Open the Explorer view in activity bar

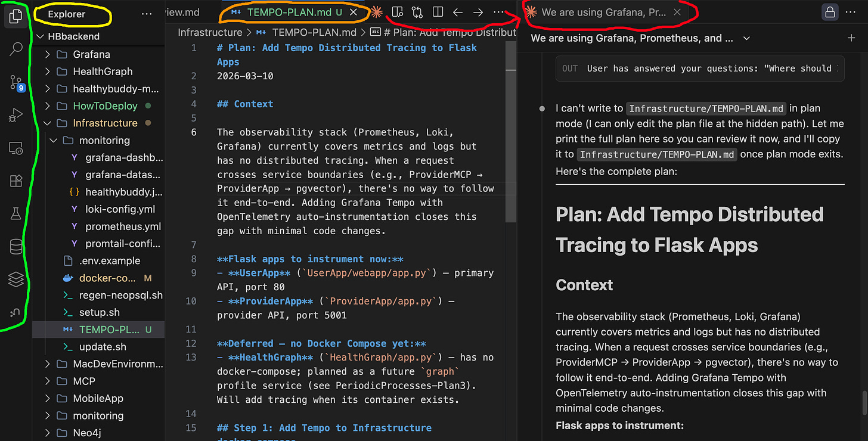pyautogui.click(x=16, y=17)
